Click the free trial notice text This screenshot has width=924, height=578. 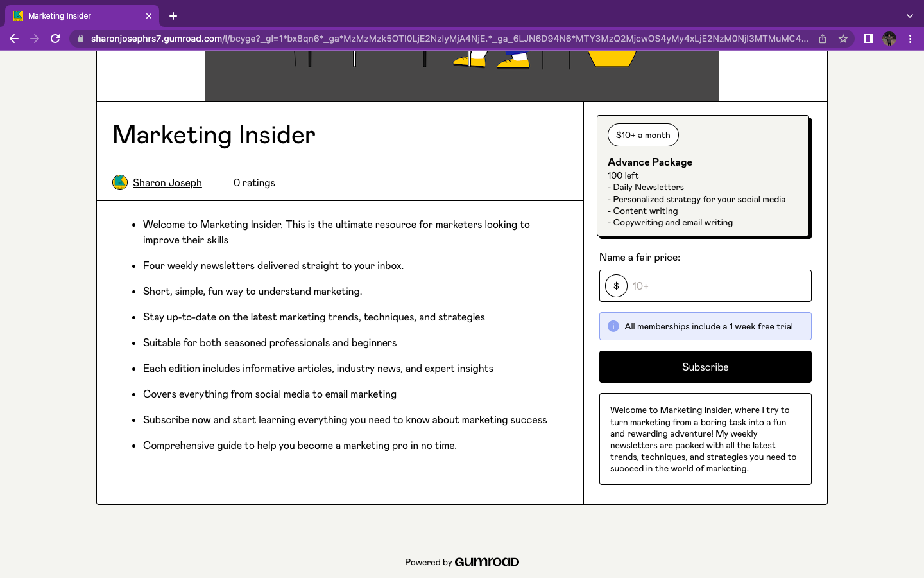(x=708, y=326)
